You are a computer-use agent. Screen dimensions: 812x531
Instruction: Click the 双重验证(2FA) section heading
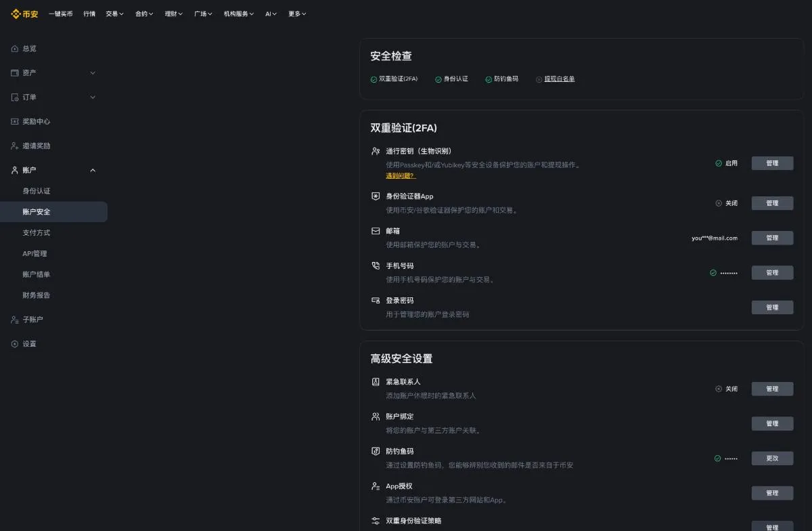(404, 128)
